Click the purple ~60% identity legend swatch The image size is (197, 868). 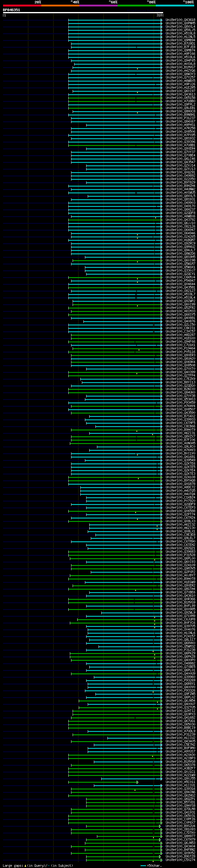click(99, 6)
